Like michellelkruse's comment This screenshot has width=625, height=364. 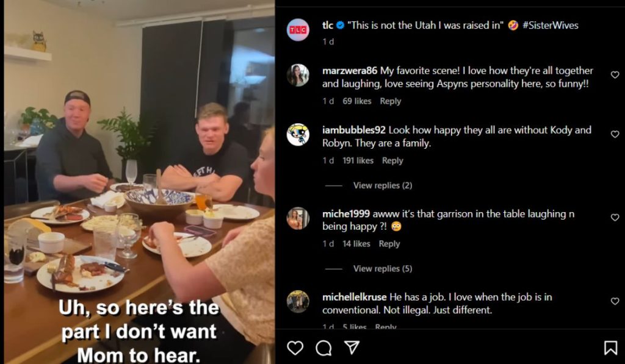pos(615,301)
